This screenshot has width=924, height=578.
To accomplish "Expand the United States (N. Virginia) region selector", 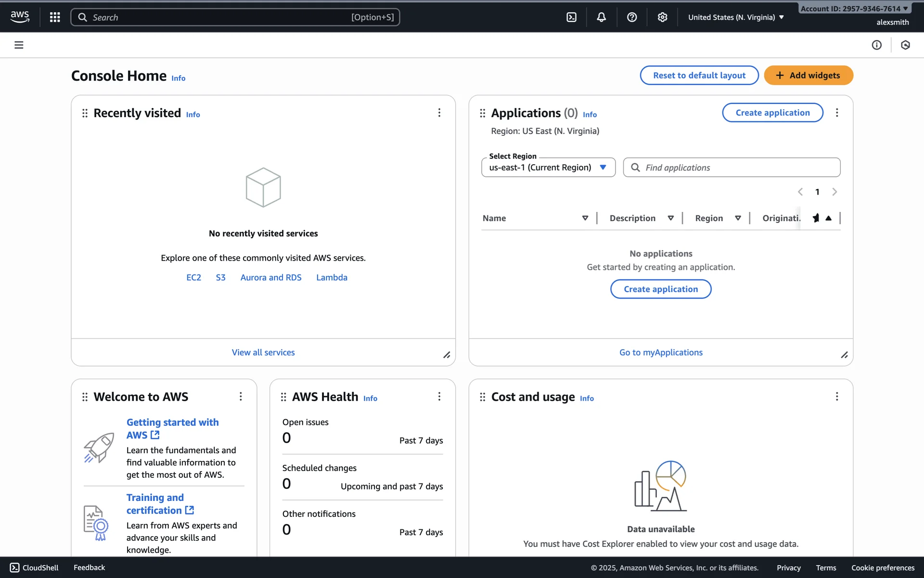I will (736, 17).
